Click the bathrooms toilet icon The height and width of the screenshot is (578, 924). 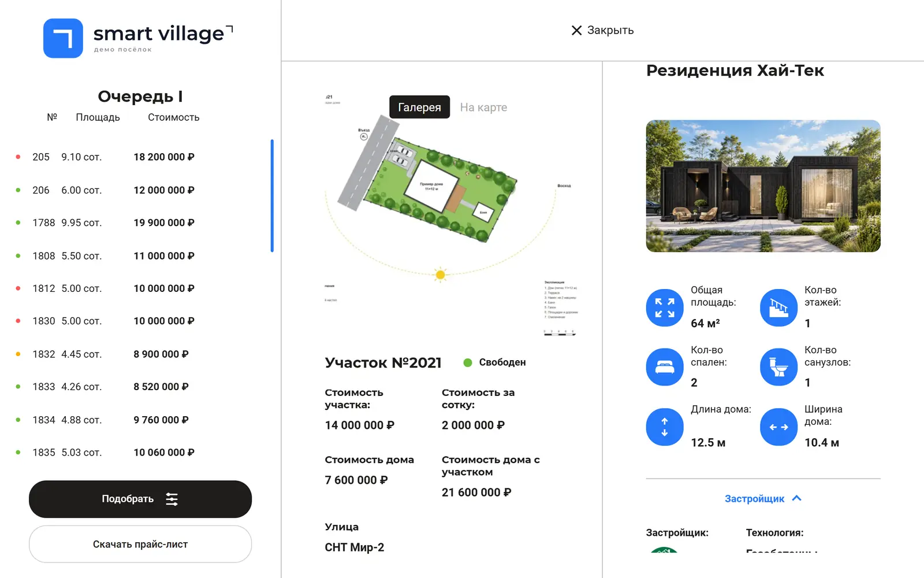[778, 367]
